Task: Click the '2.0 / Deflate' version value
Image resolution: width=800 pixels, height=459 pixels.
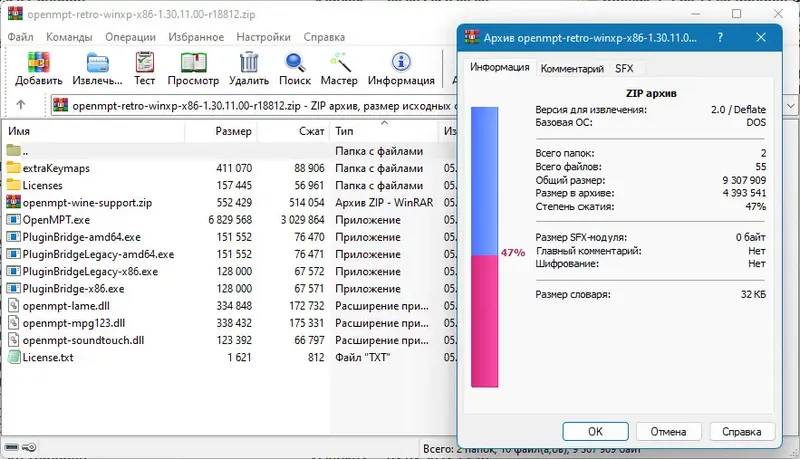Action: click(x=738, y=109)
